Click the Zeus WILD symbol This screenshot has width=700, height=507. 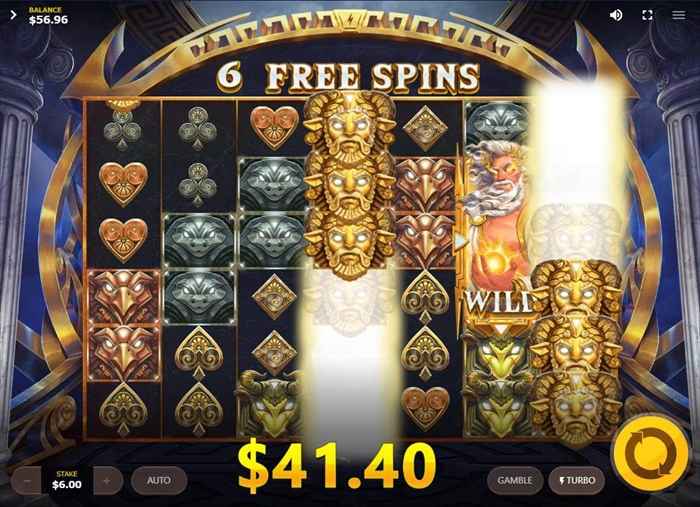tap(496, 232)
